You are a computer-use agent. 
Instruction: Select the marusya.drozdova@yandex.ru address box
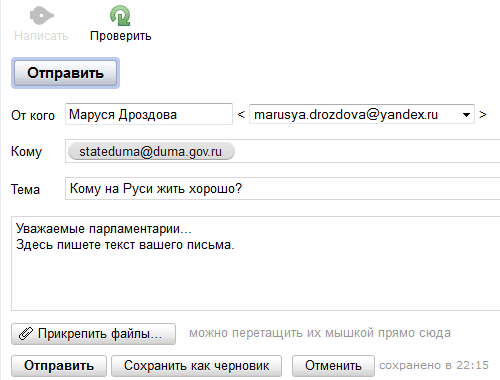click(x=362, y=114)
